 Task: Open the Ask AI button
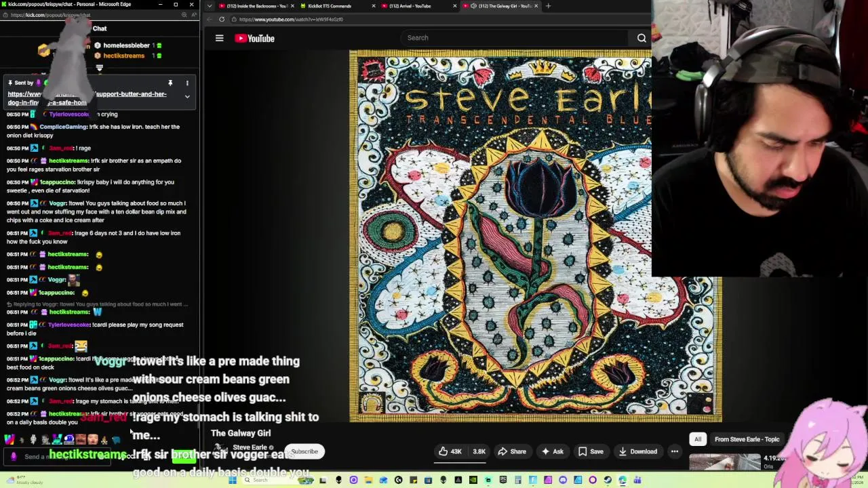551,451
